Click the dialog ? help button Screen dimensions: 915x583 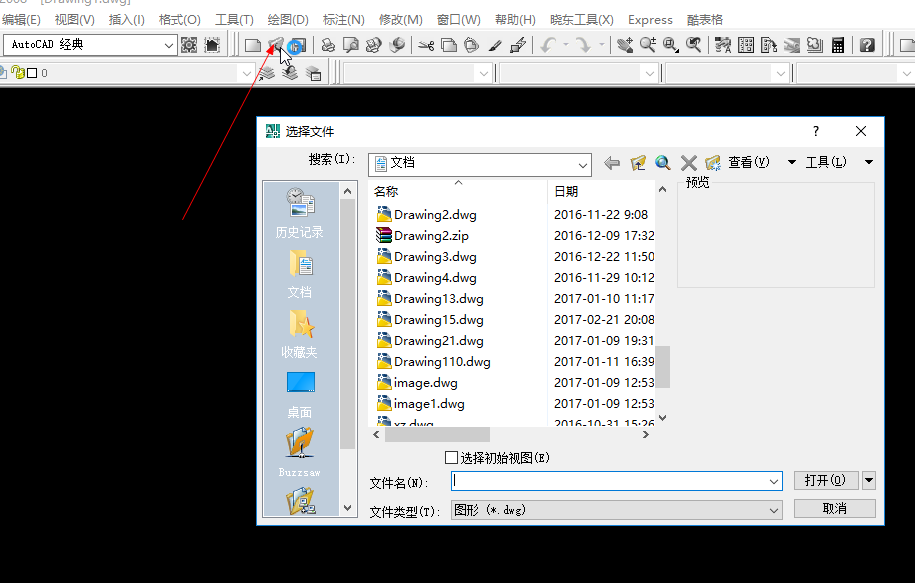click(x=816, y=131)
